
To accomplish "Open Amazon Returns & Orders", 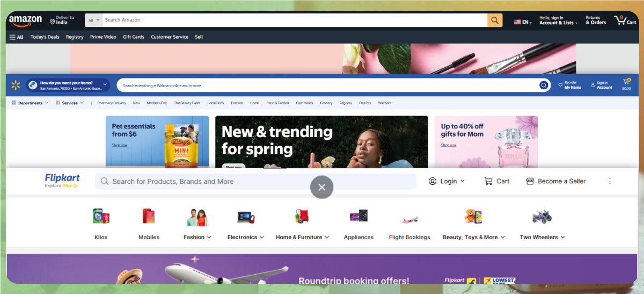I will [x=596, y=20].
